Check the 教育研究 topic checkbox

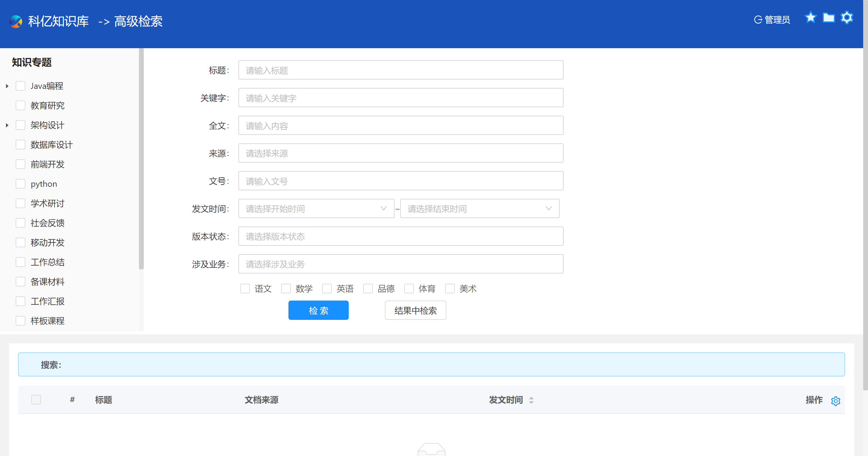(x=20, y=105)
